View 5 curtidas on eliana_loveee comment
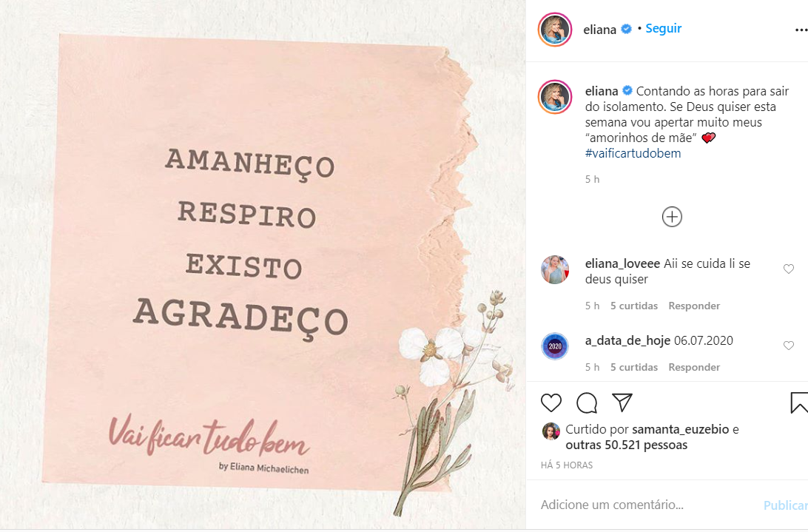Screen dimensions: 808x532 coord(634,306)
